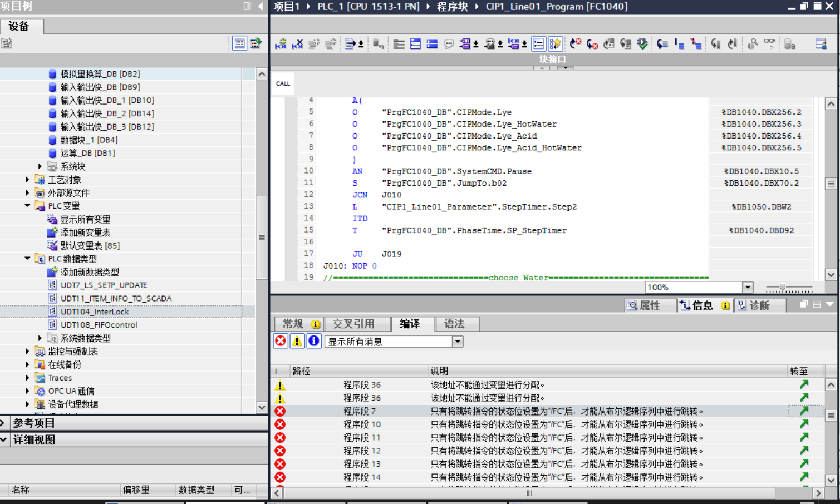Expand the 工艺对象 tree node
The height and width of the screenshot is (504, 840).
pyautogui.click(x=27, y=180)
